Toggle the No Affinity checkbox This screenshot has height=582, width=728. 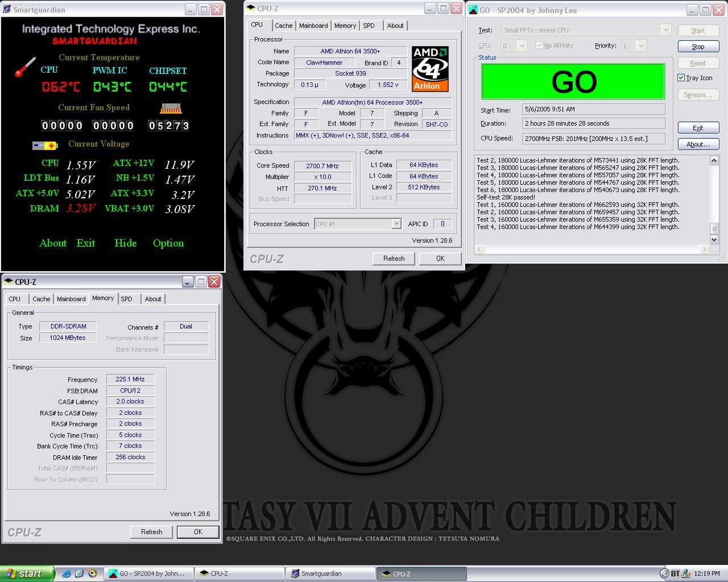tap(539, 45)
